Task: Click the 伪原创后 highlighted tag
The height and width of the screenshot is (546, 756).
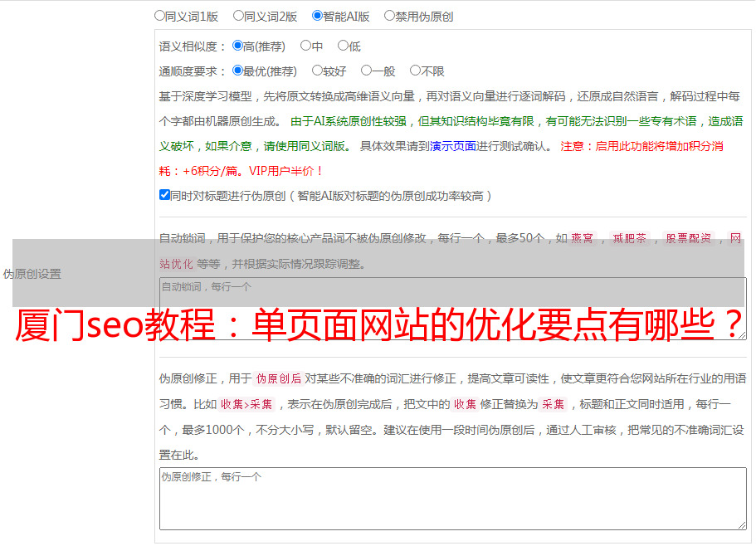Action: point(279,378)
